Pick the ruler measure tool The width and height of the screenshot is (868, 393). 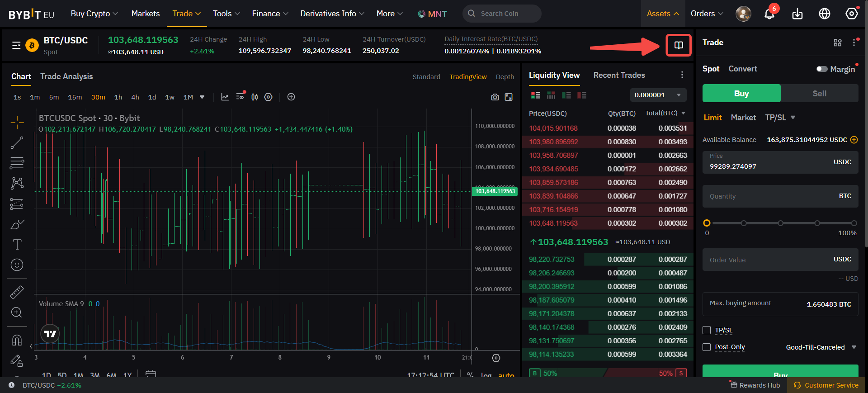pos(17,293)
